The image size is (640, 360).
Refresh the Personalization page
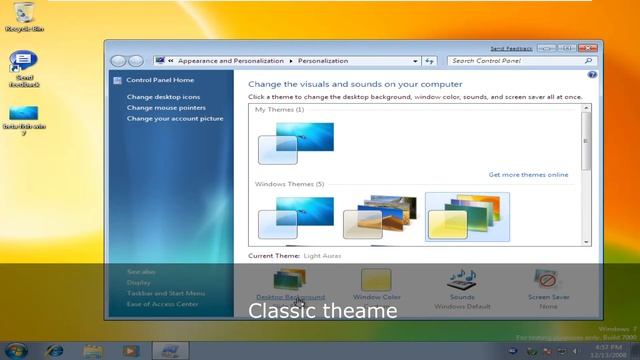(429, 61)
